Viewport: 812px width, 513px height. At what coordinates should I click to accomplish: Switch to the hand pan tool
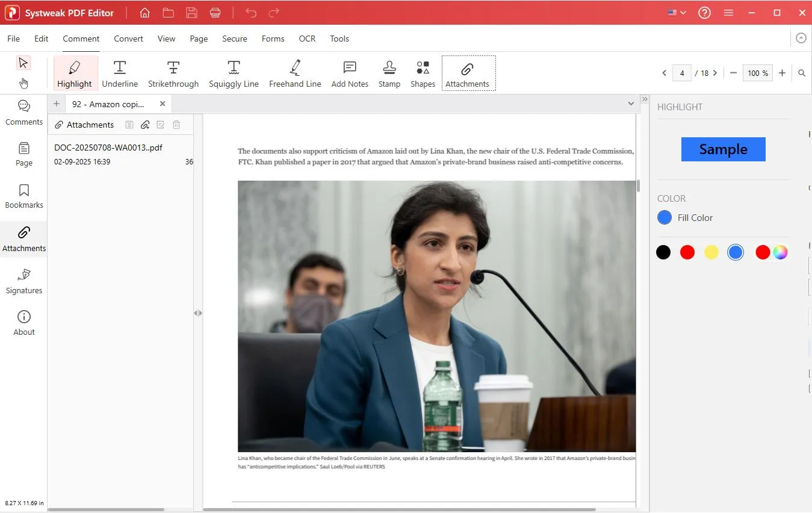point(23,83)
